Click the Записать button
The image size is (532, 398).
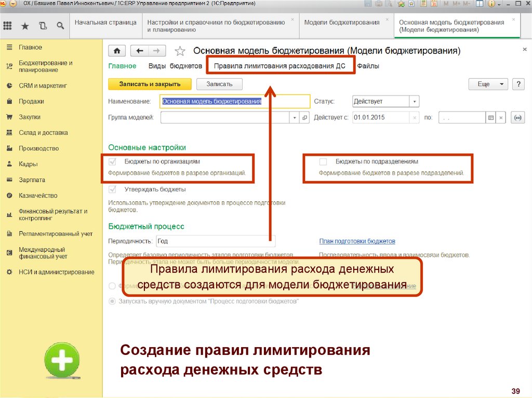[x=219, y=84]
